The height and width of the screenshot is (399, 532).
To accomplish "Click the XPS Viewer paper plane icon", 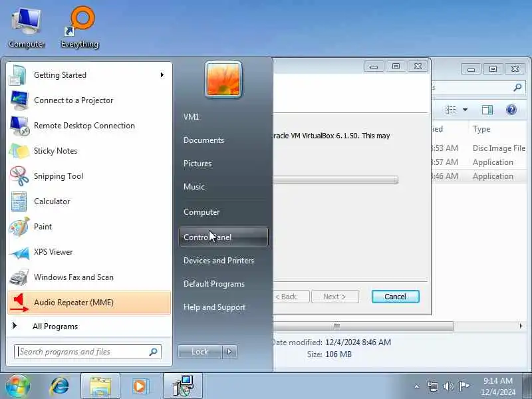I will tap(19, 252).
